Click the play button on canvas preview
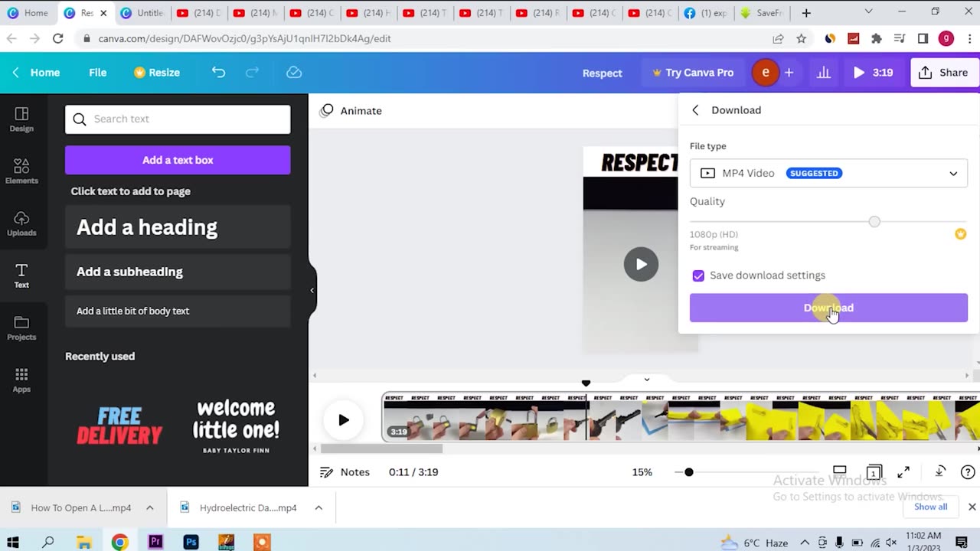Screen dimensions: 980x551 pyautogui.click(x=641, y=264)
